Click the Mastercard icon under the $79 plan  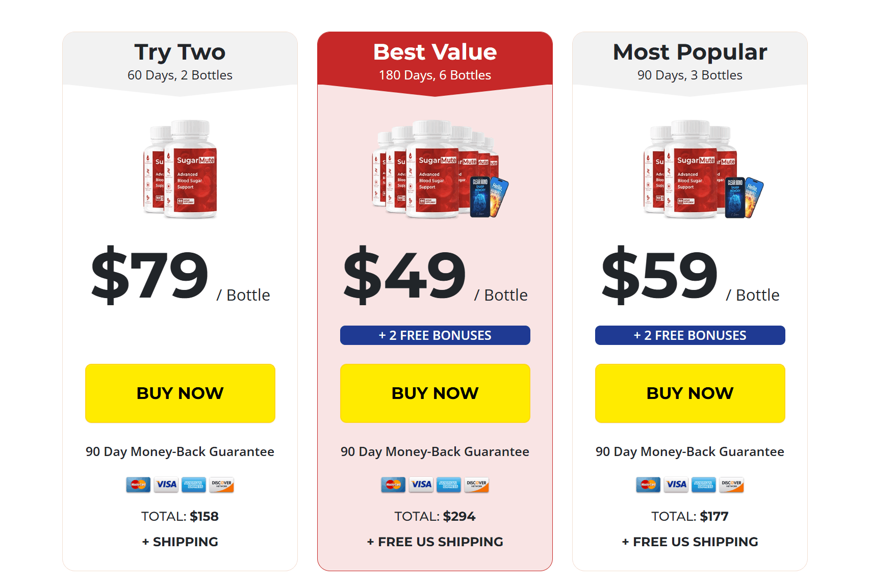click(x=138, y=485)
